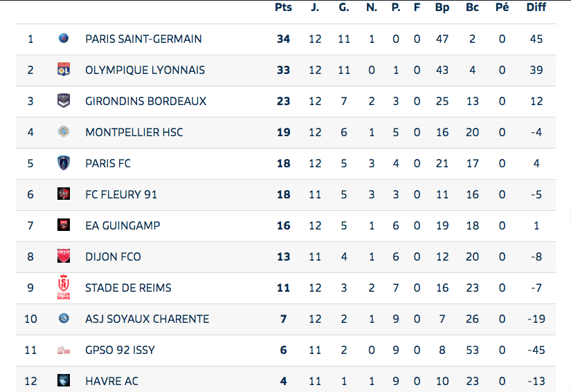Click the FC Fleury 91 logo

[64, 194]
